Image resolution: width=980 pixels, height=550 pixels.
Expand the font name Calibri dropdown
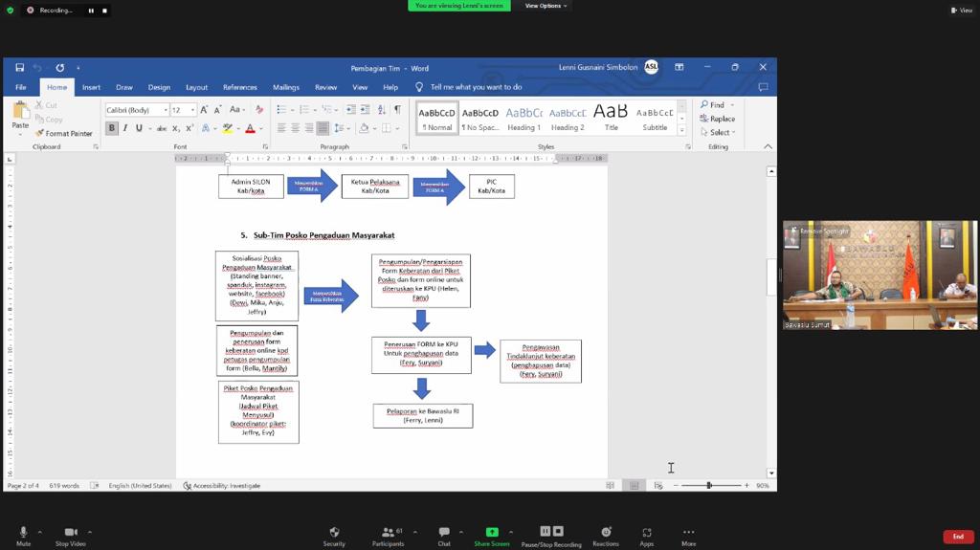[166, 111]
